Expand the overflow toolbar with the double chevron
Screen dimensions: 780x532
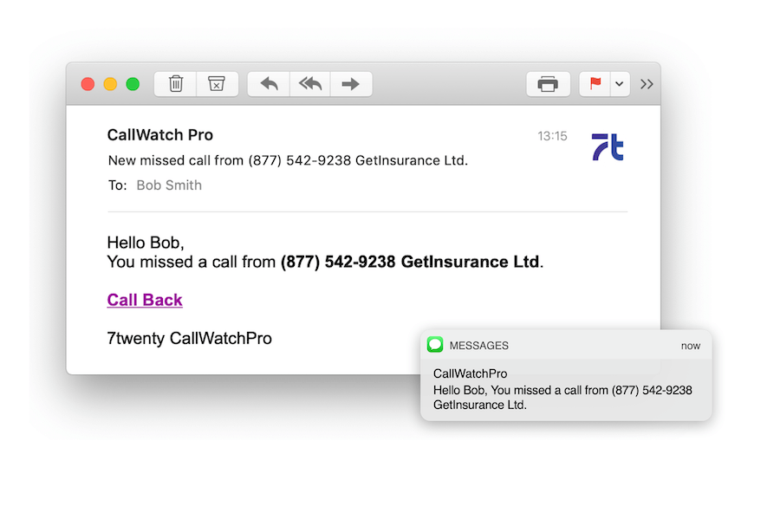[647, 83]
